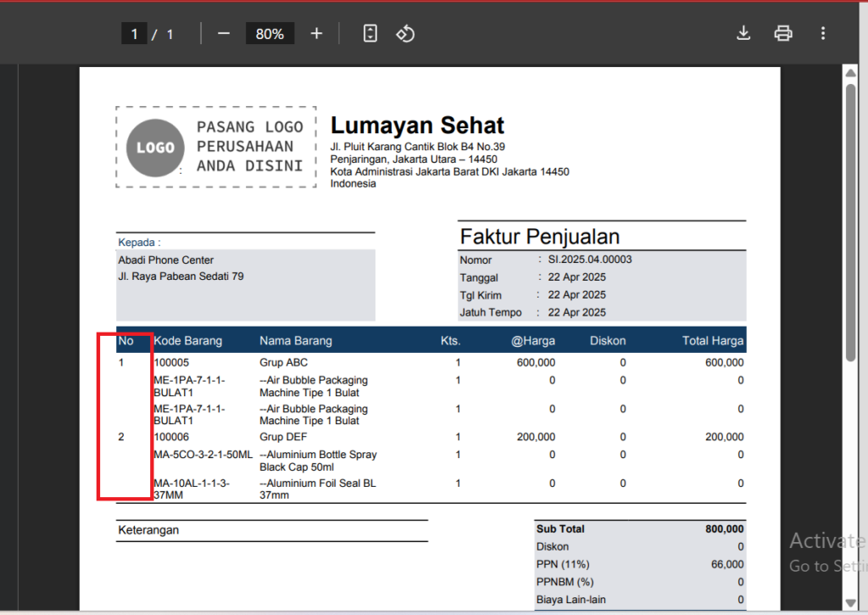Click the PPNBM (%) label

click(565, 582)
